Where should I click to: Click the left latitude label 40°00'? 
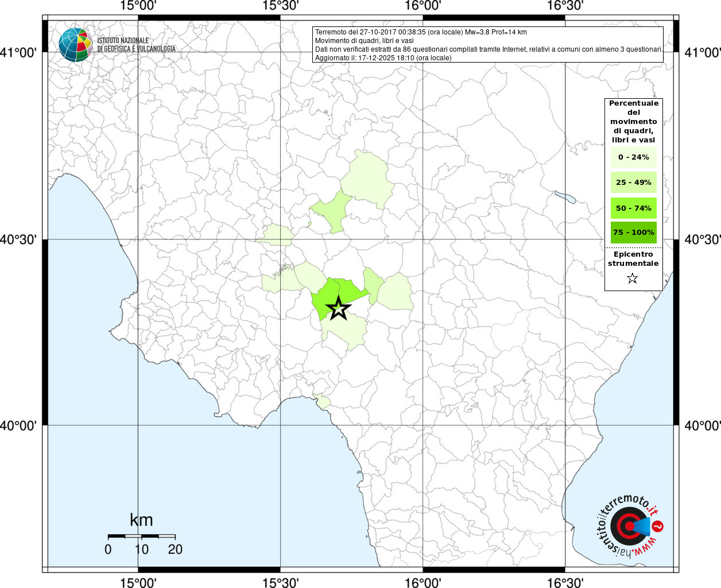[x=18, y=425]
